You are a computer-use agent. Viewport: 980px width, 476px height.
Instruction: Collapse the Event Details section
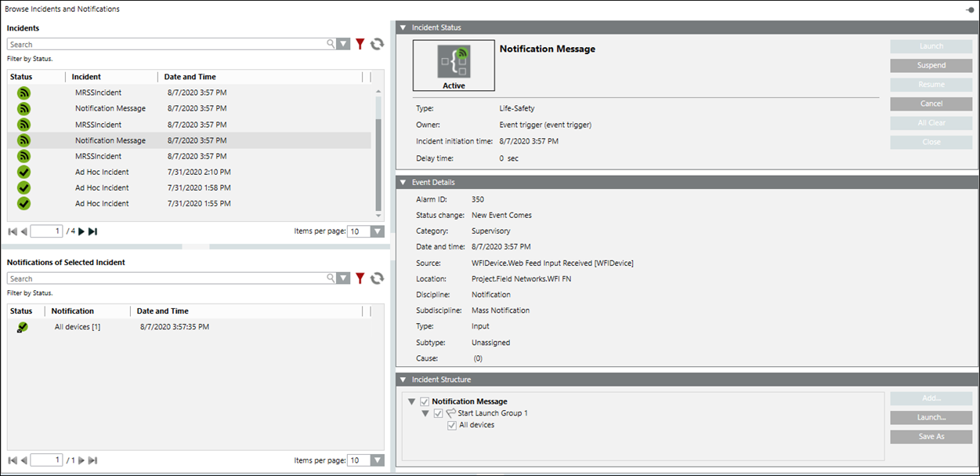pos(403,183)
